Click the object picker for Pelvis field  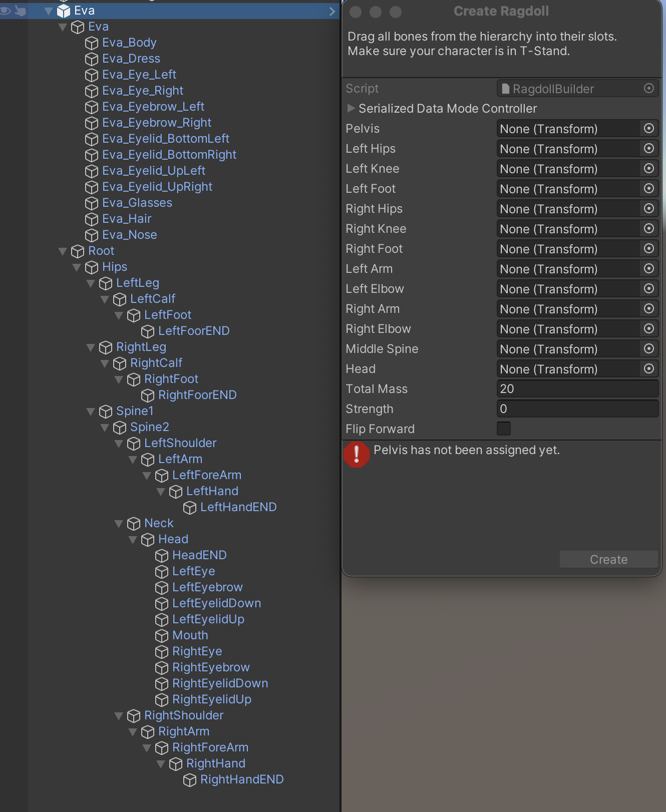tap(648, 129)
